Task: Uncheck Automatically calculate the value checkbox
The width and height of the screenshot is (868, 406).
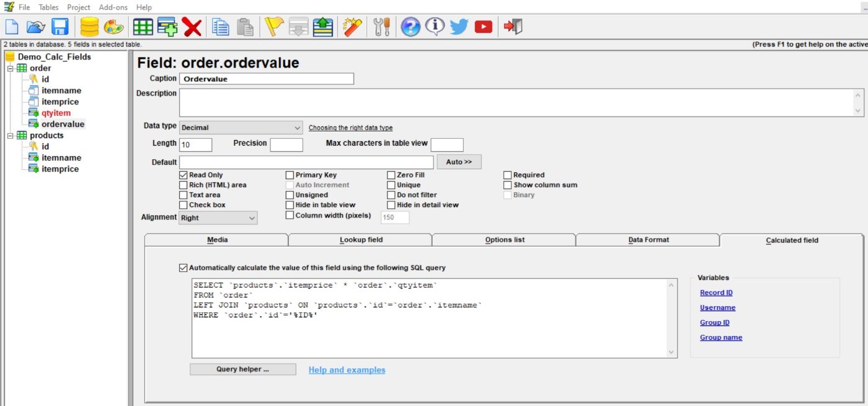Action: [x=183, y=268]
